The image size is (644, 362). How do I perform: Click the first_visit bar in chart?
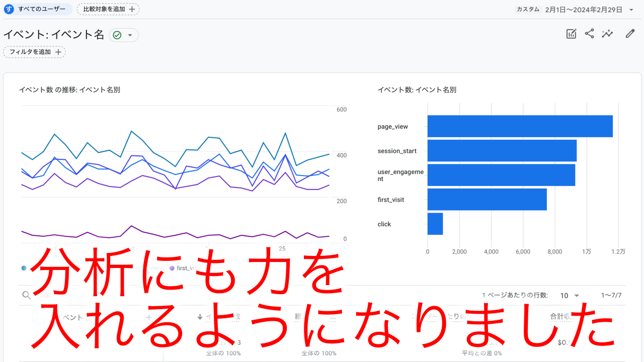487,200
